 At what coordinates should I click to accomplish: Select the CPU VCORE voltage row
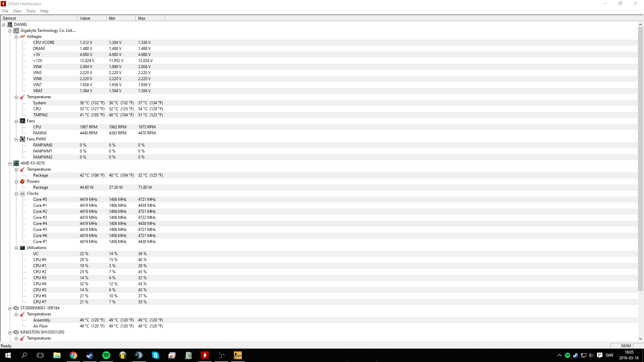click(44, 43)
